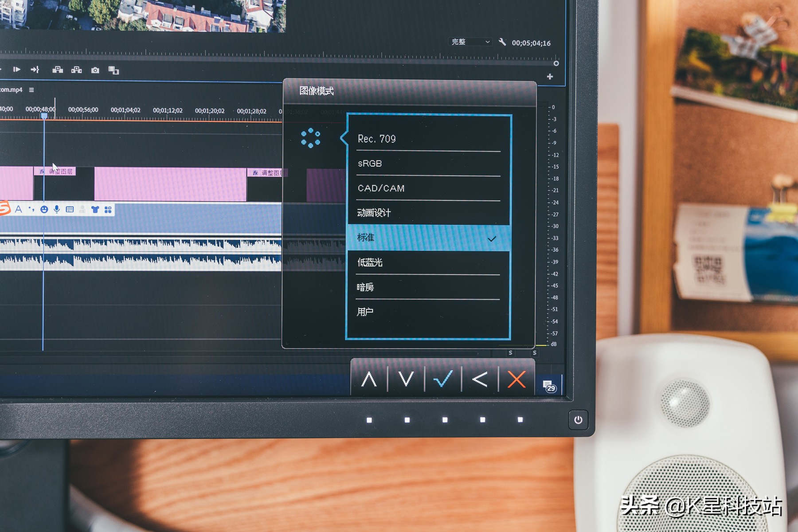Confirm with the blue OSD checkmark
The height and width of the screenshot is (532, 798).
point(443,379)
